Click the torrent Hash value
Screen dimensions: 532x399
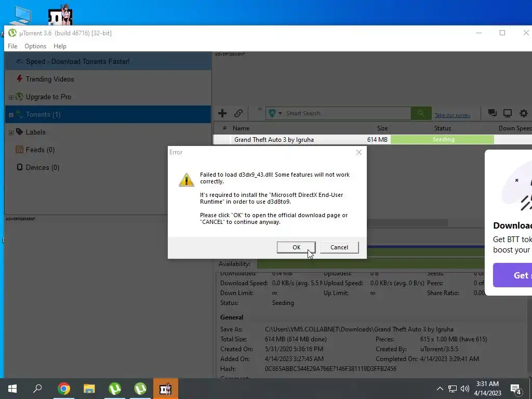tap(330, 368)
